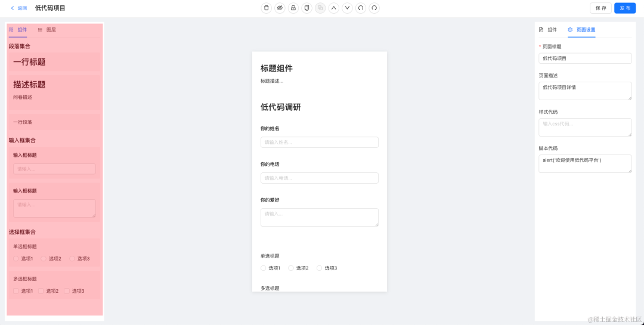Select radio 选项2 under 单选框标题 in left panel
The image size is (644, 325).
click(x=44, y=258)
